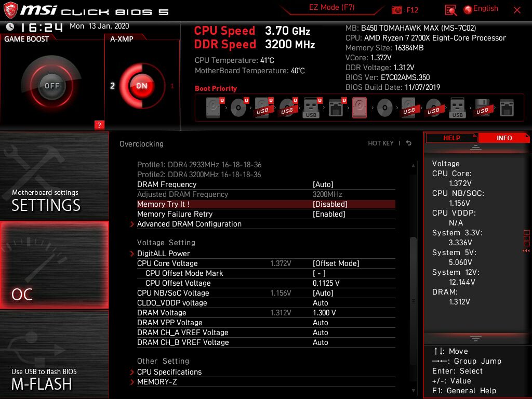Click the English language button

(x=486, y=9)
